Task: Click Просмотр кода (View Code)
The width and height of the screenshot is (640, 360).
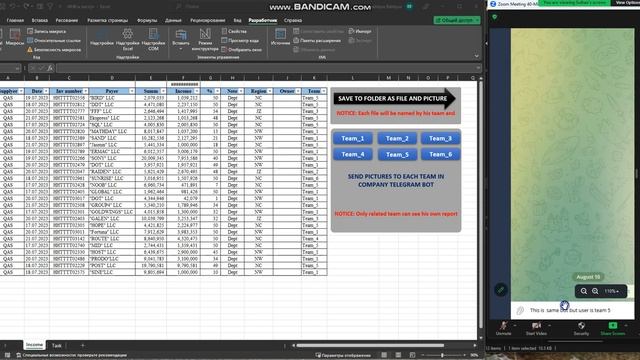Action: [240, 40]
